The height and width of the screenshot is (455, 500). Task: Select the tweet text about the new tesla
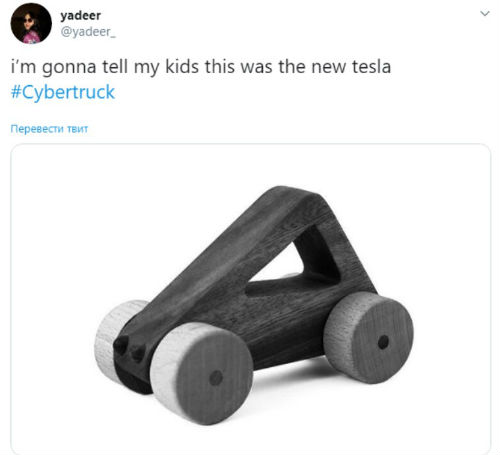[201, 67]
